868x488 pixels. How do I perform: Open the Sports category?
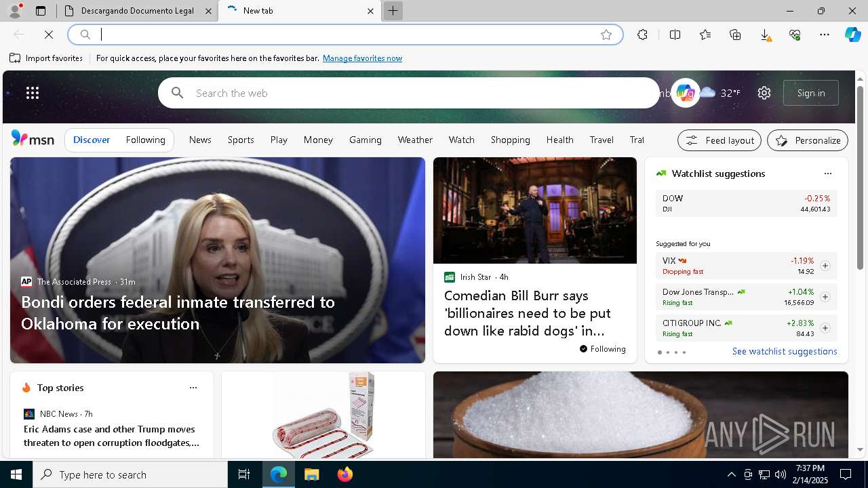(241, 140)
